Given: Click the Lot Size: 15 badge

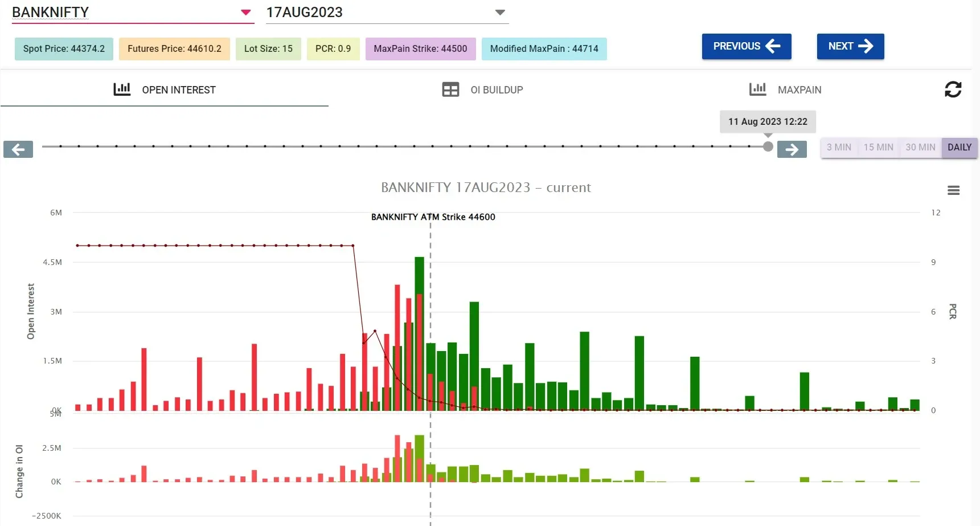Looking at the screenshot, I should pos(268,49).
